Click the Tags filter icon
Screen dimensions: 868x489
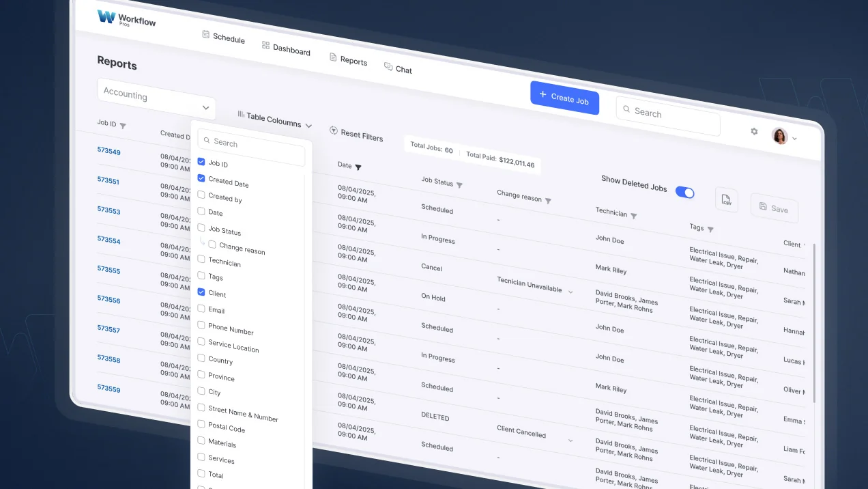click(x=710, y=229)
